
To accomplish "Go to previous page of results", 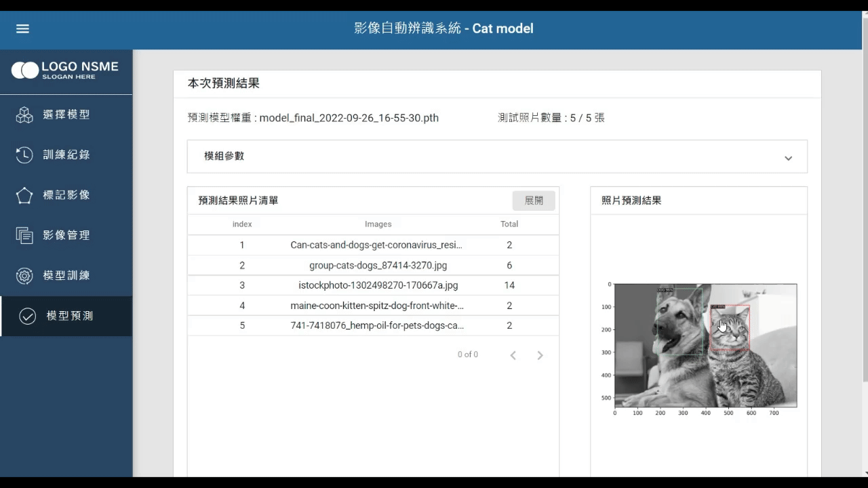I will pyautogui.click(x=513, y=355).
